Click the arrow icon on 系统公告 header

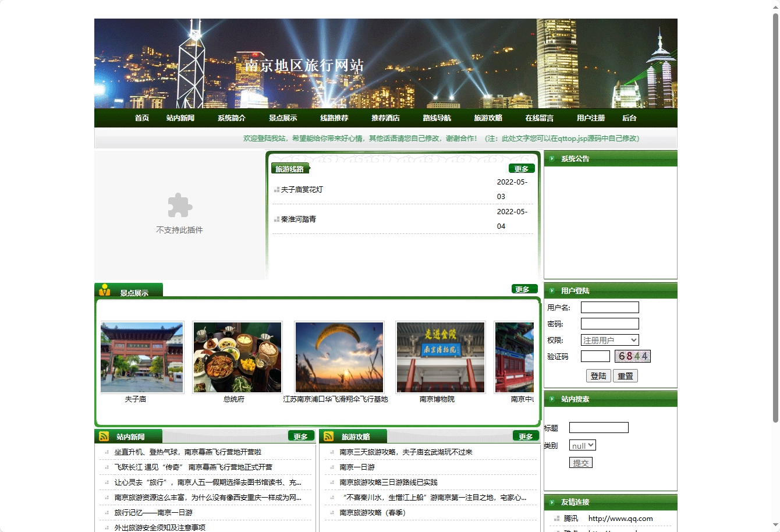pos(551,158)
